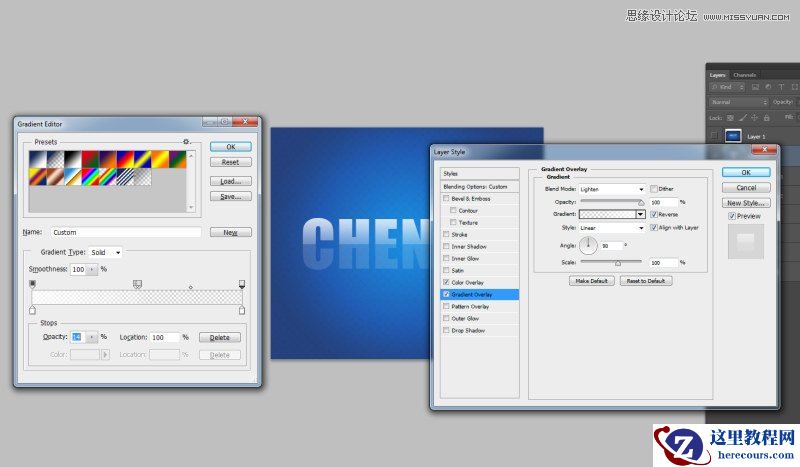Open Kind filter dropdown in Layers panel
This screenshot has height=467, width=800.
728,87
